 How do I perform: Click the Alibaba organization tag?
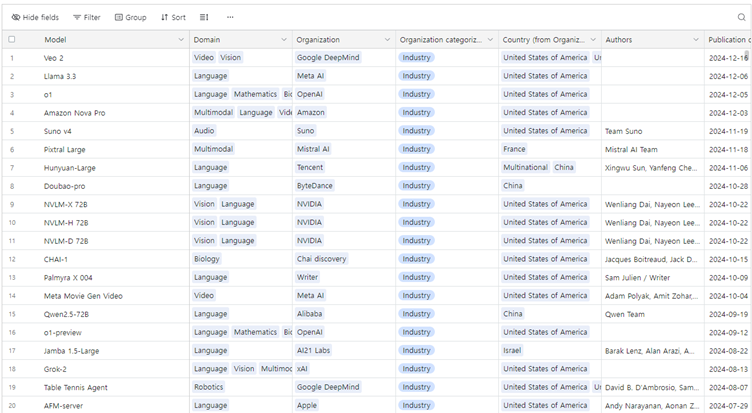coord(309,313)
